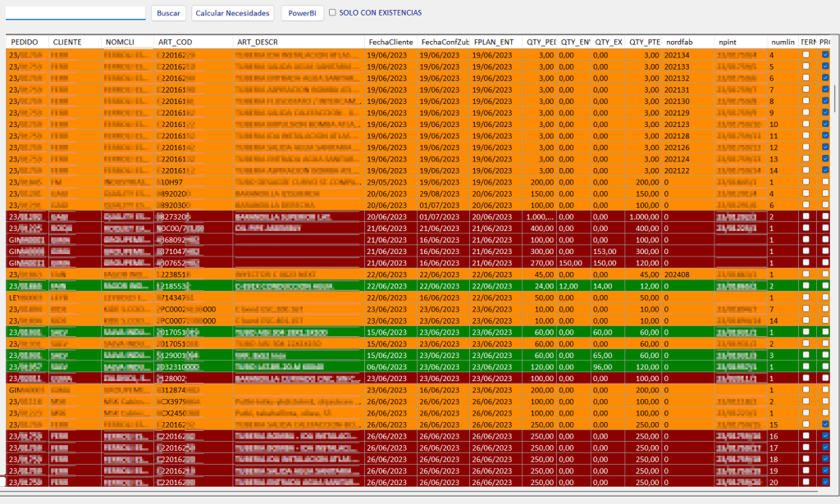This screenshot has width=840, height=504.
Task: Click the numlin column header
Action: point(782,42)
